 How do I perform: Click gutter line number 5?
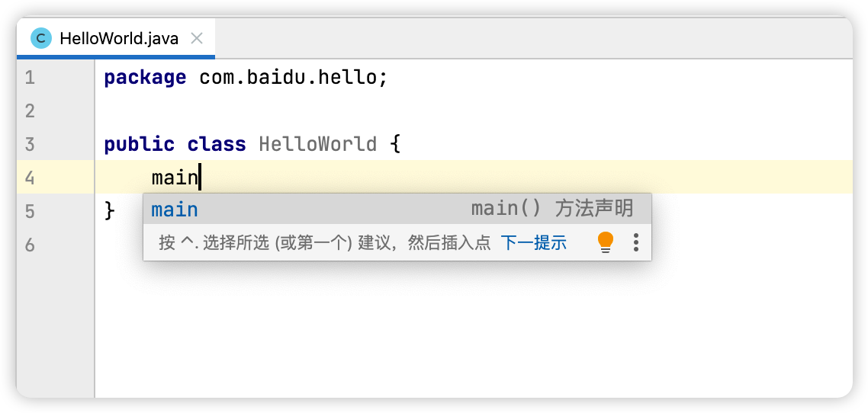click(x=30, y=210)
